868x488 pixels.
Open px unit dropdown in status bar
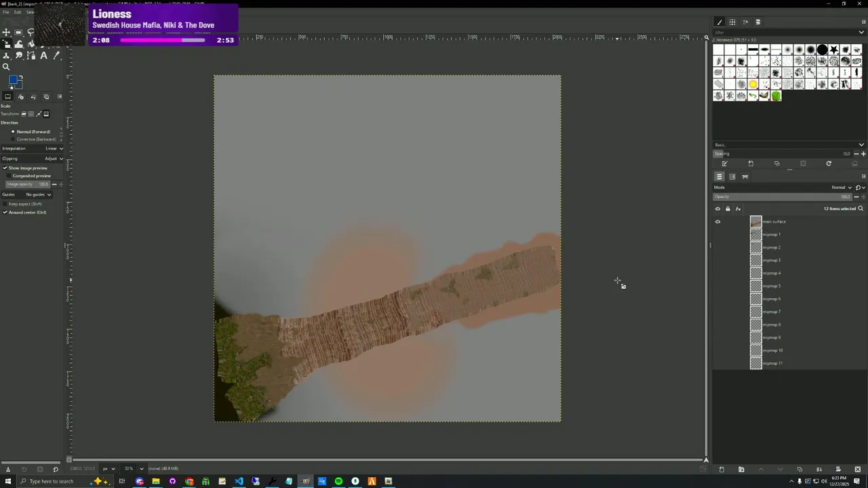108,468
